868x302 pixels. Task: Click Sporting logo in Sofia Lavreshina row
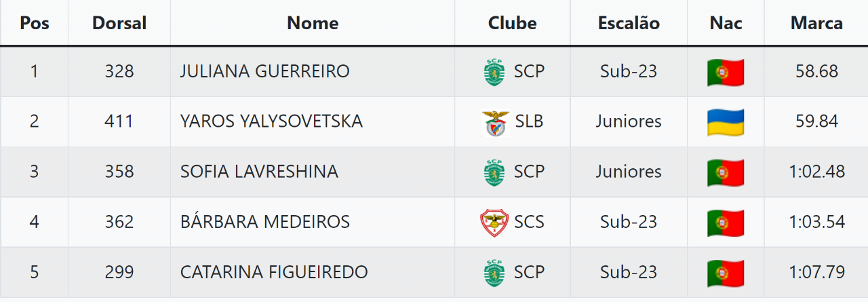(494, 172)
